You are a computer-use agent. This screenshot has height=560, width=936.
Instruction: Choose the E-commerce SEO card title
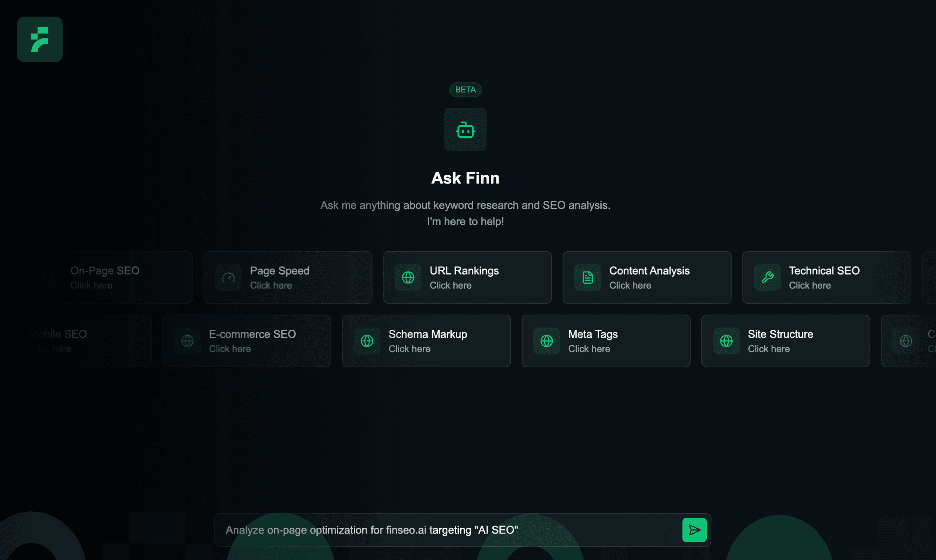pos(252,334)
